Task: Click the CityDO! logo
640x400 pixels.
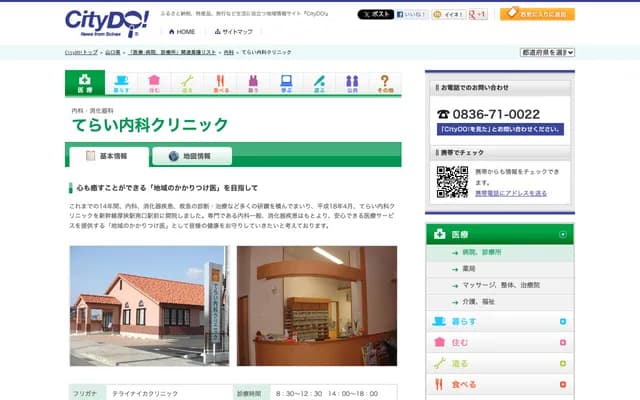Action: [x=107, y=23]
